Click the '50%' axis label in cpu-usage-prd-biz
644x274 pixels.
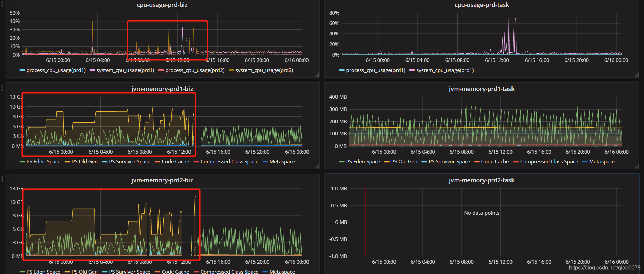[14, 13]
